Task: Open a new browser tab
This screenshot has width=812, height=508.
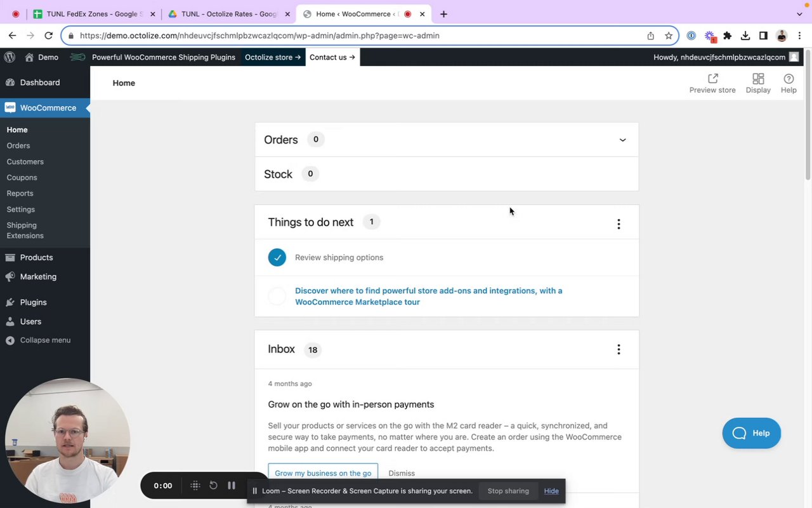Action: pos(443,14)
